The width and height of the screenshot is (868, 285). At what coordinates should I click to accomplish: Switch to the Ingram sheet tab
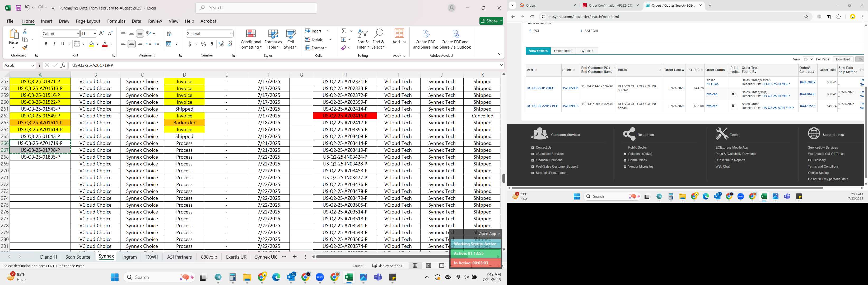129,257
